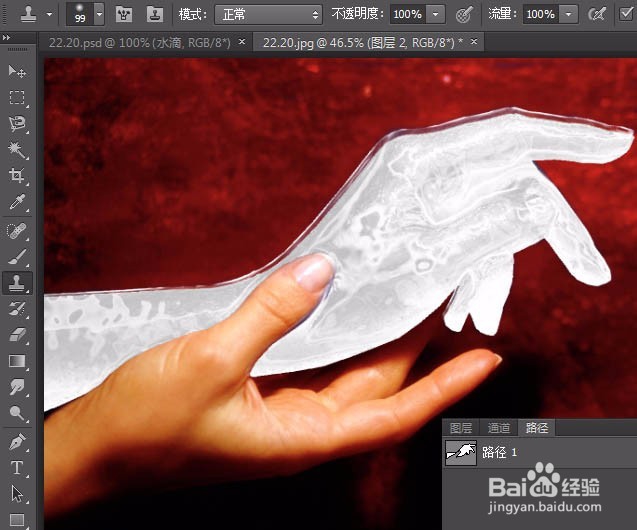Select the Move tool

coord(17,71)
